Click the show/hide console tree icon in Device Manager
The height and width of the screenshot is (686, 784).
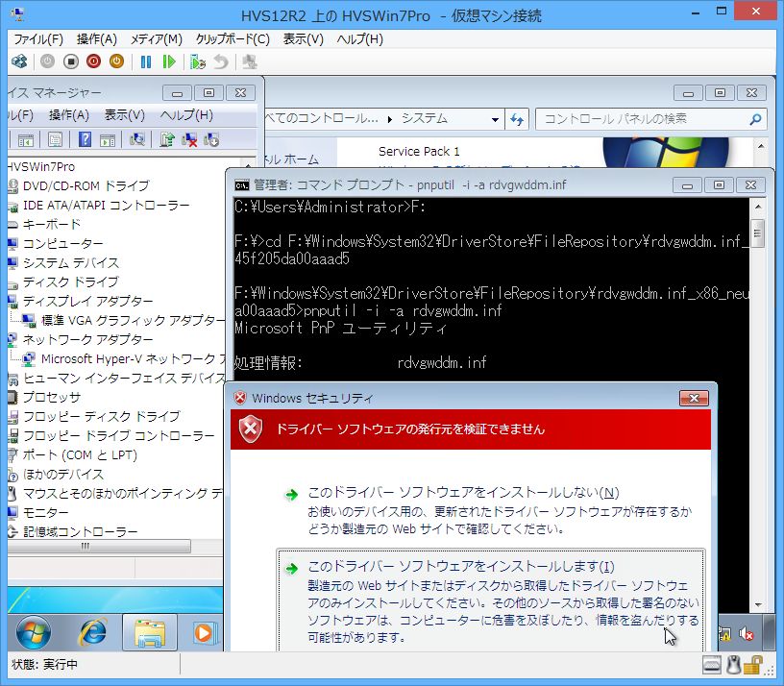pyautogui.click(x=26, y=140)
